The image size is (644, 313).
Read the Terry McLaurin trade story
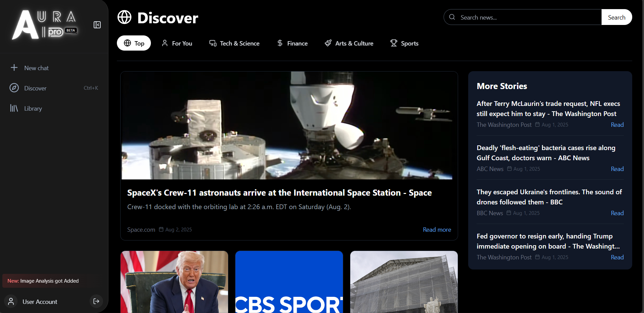(617, 124)
